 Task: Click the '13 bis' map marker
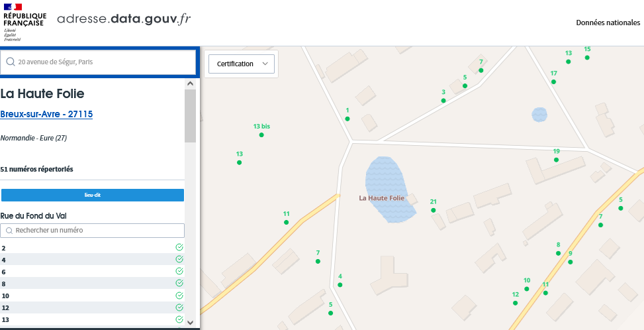click(x=261, y=135)
